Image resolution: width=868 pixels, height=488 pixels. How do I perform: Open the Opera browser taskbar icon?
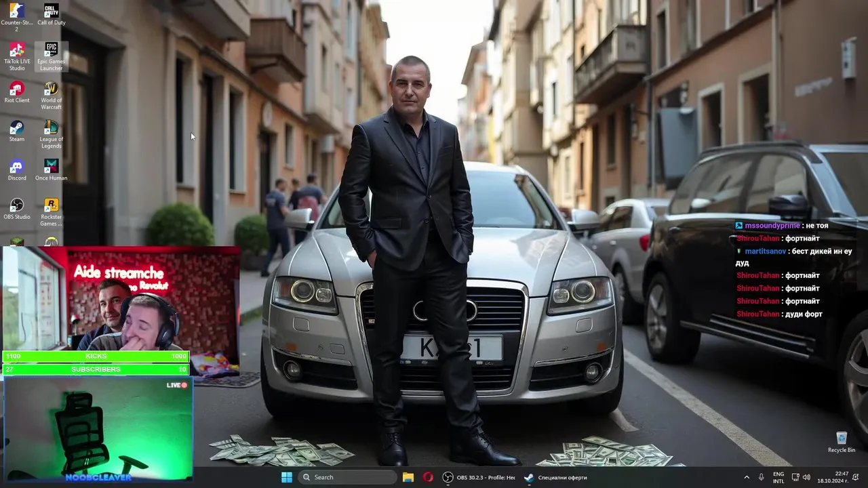pos(428,477)
